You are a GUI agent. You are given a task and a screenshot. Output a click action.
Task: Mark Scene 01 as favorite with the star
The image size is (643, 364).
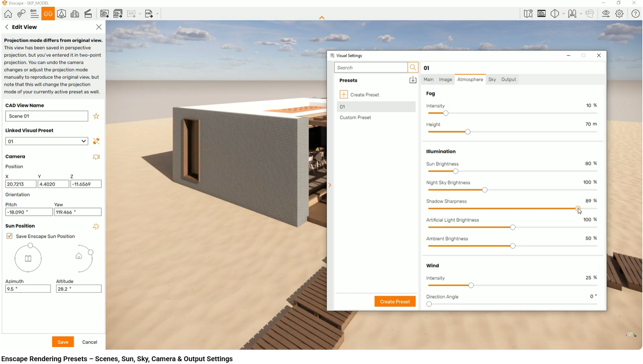tap(96, 116)
